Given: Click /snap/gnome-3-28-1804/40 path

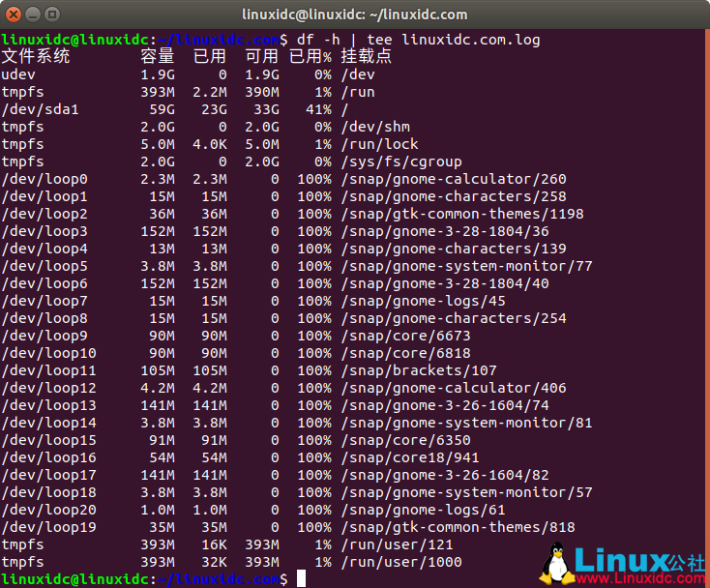Looking at the screenshot, I should (445, 283).
